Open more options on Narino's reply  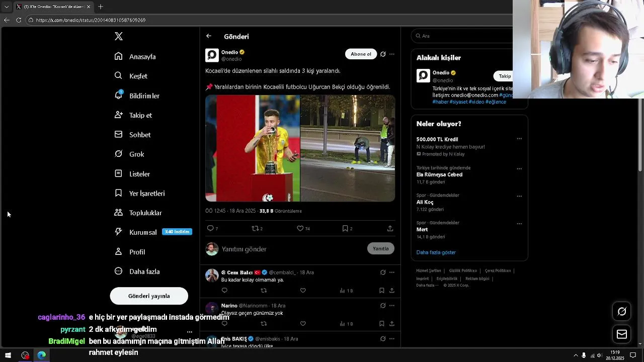click(x=392, y=306)
